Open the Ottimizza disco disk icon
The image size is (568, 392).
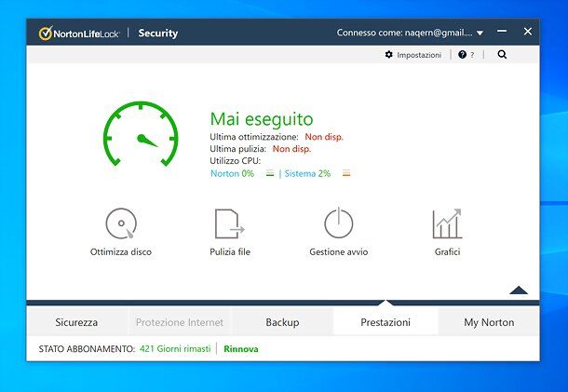[x=121, y=223]
